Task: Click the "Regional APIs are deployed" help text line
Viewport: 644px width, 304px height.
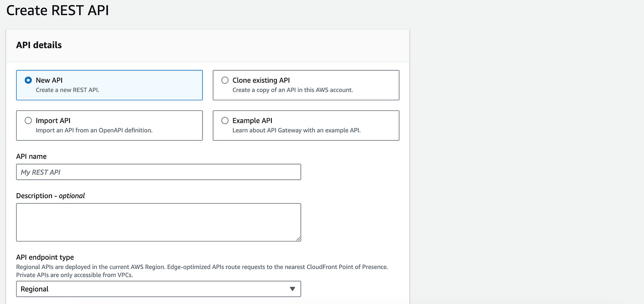Action: pyautogui.click(x=202, y=267)
